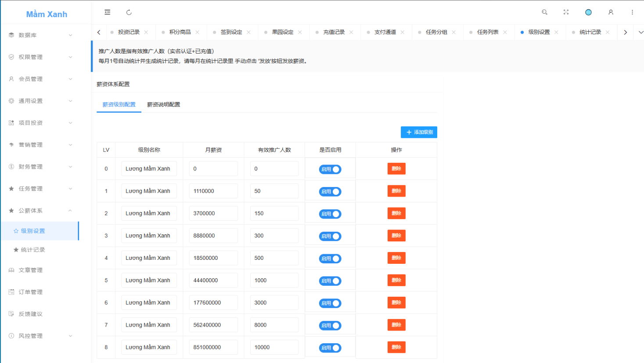Disable the level 1 启用 switch
644x363 pixels.
[330, 192]
